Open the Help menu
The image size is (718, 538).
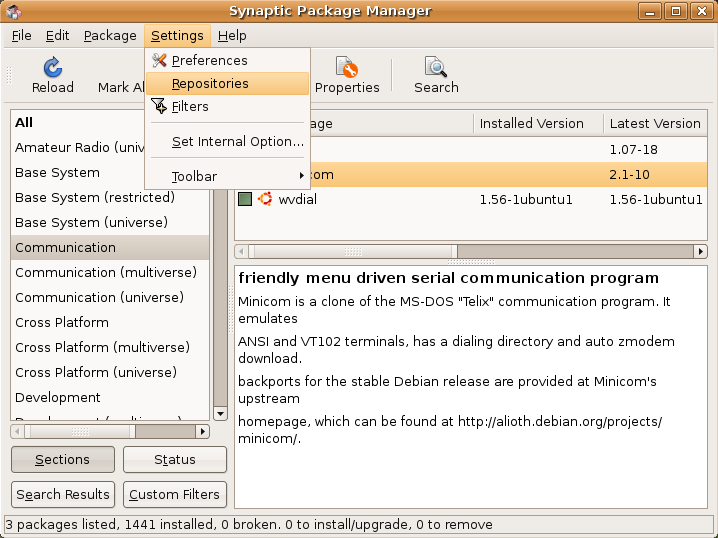tap(232, 36)
